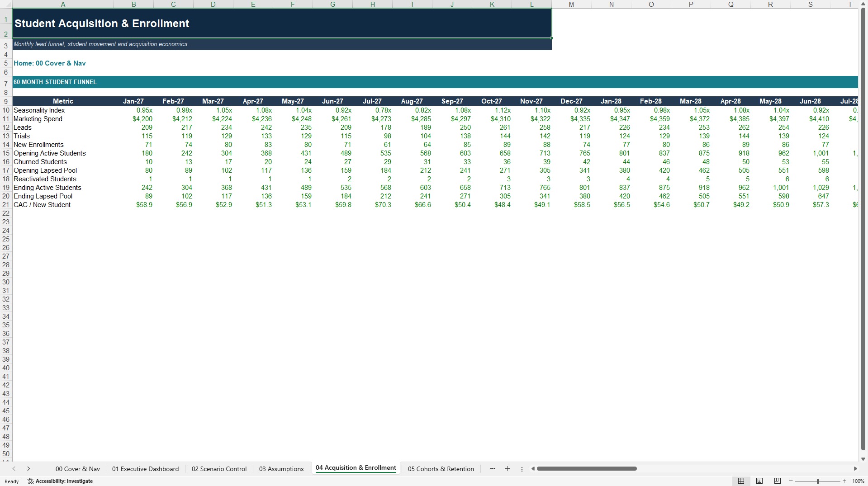The height and width of the screenshot is (486, 868).
Task: Switch to Normal view icon
Action: click(x=741, y=481)
